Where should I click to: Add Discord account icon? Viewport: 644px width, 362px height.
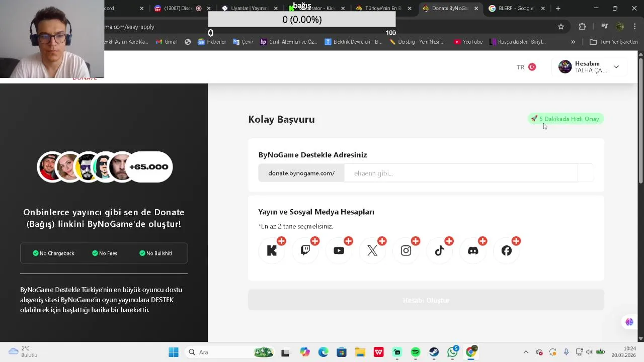pyautogui.click(x=473, y=250)
